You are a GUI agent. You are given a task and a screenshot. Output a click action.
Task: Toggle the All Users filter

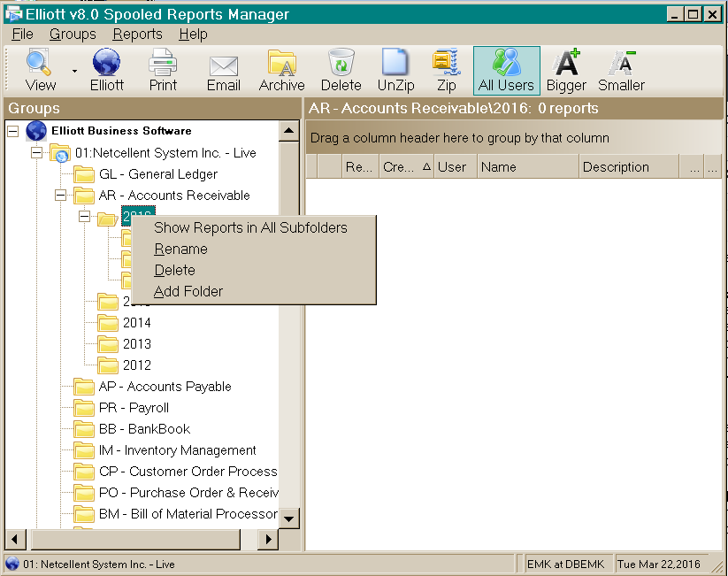pos(506,71)
